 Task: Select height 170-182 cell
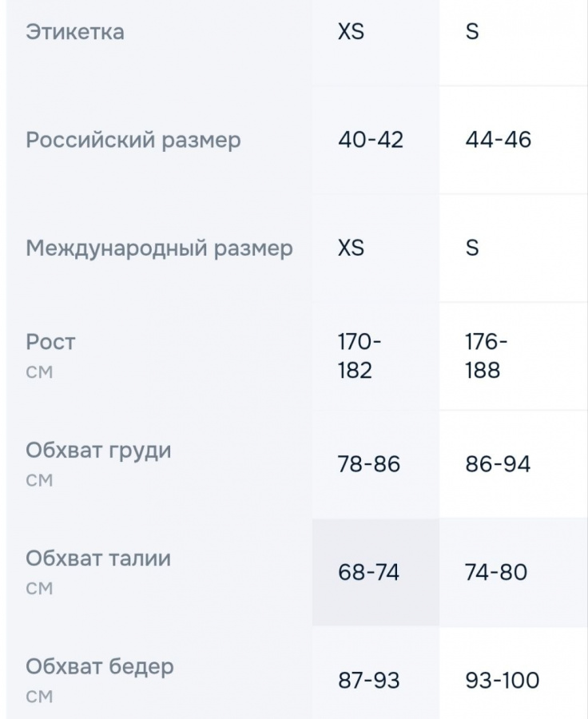360,356
